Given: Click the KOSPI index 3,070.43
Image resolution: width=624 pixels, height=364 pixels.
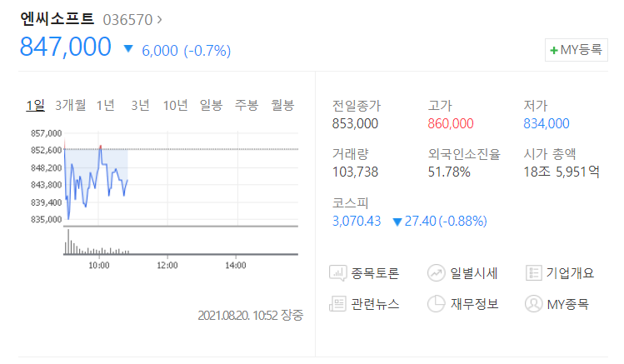Looking at the screenshot, I should (x=357, y=222).
